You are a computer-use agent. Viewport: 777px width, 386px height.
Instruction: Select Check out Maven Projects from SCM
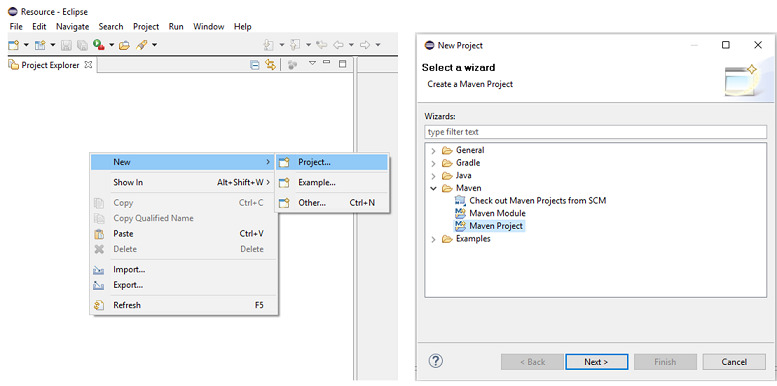(531, 201)
